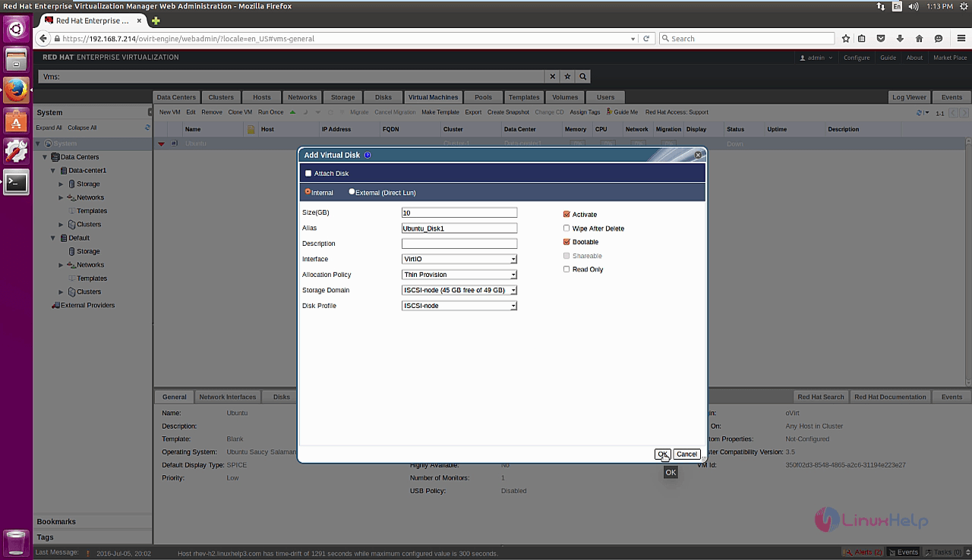Open the Trash in the launcher

[16, 542]
